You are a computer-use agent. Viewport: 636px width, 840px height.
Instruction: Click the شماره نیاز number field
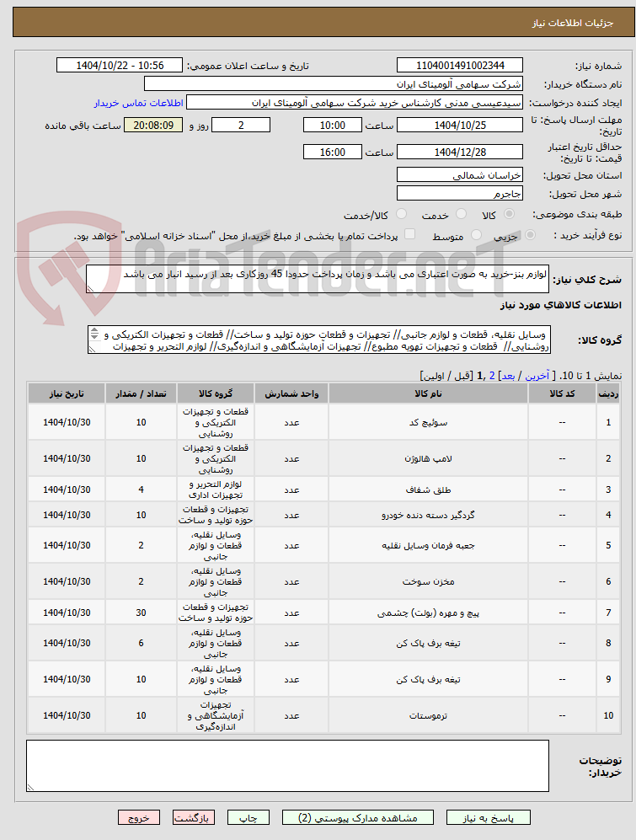(x=460, y=66)
